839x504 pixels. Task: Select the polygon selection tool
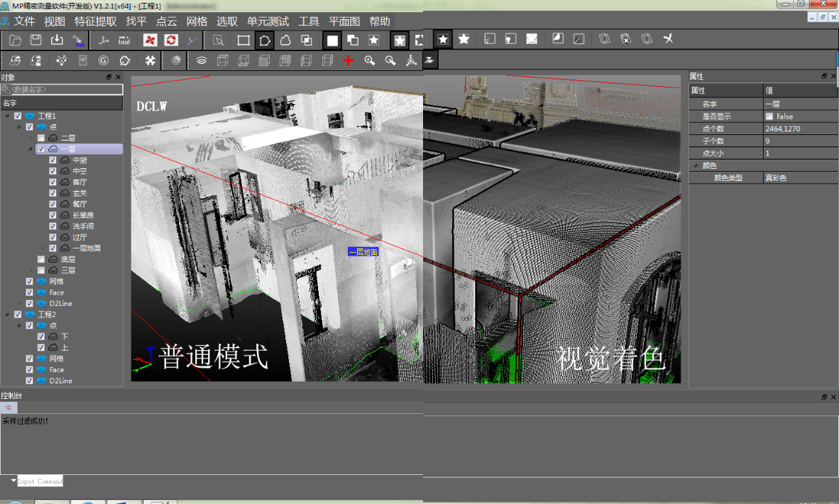click(x=264, y=40)
